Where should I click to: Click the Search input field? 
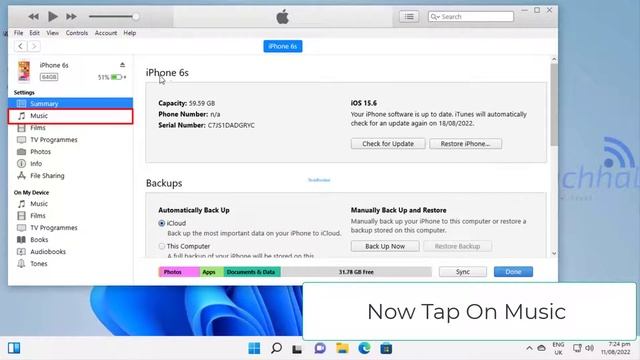pos(471,16)
